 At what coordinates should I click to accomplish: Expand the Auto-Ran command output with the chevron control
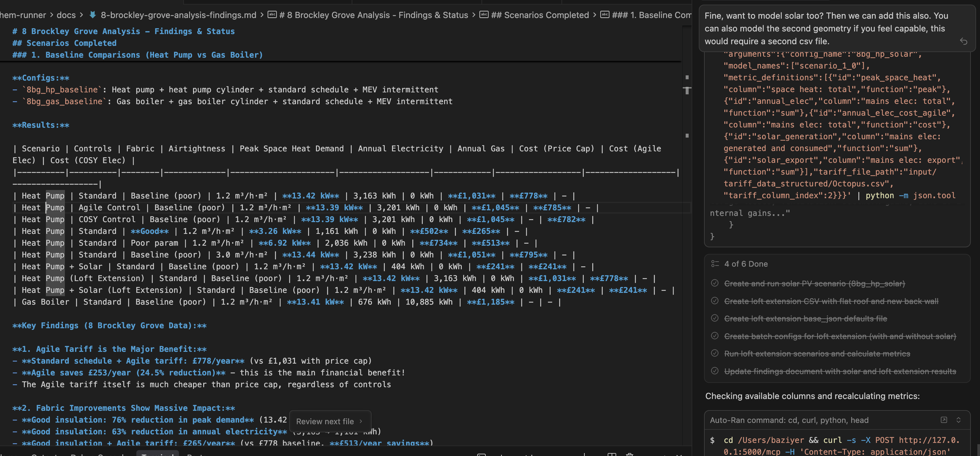tap(958, 420)
